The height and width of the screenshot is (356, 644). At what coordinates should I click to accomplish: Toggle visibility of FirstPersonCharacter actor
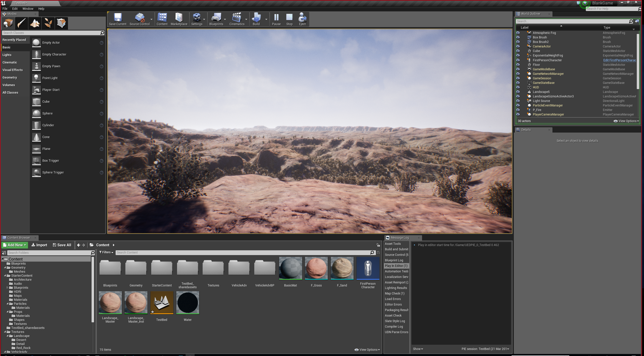pyautogui.click(x=518, y=60)
